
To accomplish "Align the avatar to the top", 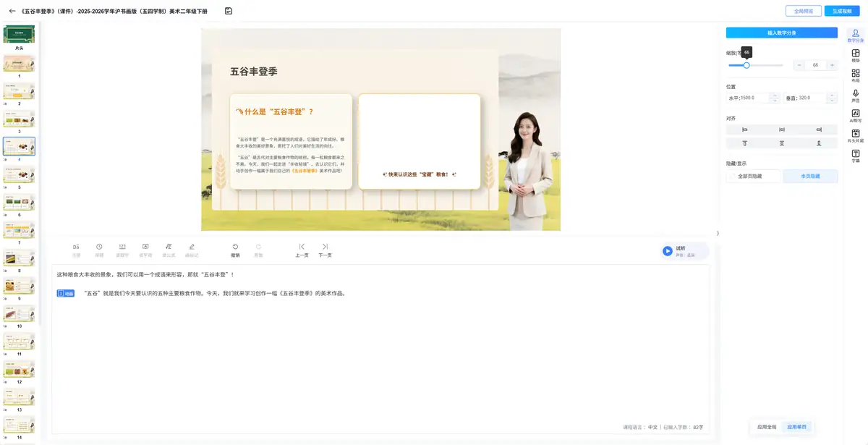I will pos(744,143).
